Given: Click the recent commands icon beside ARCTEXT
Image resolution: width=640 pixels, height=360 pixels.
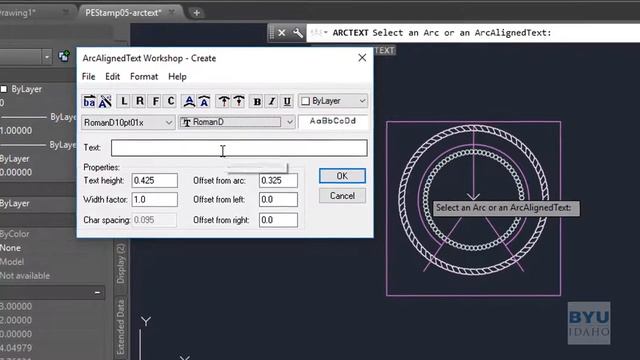Looking at the screenshot, I should coord(319,33).
